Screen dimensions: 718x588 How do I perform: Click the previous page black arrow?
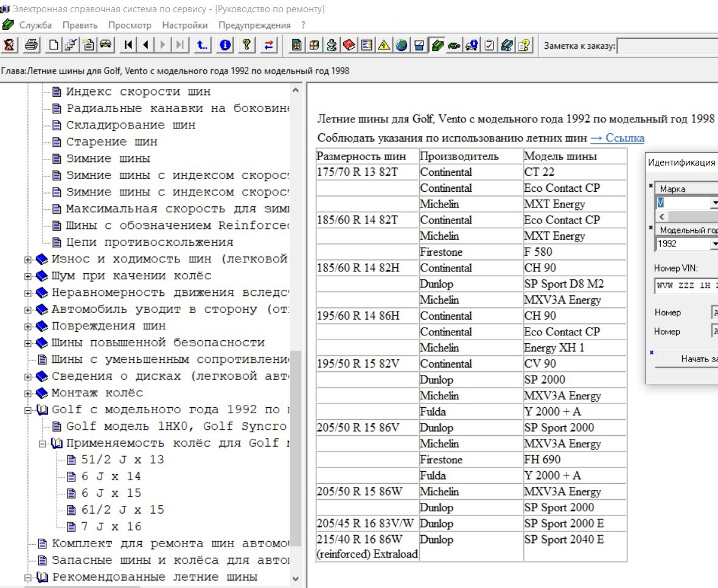(145, 45)
